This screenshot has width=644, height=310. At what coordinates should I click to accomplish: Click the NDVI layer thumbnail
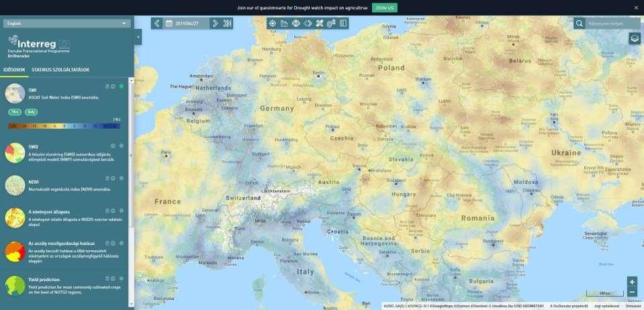point(15,185)
